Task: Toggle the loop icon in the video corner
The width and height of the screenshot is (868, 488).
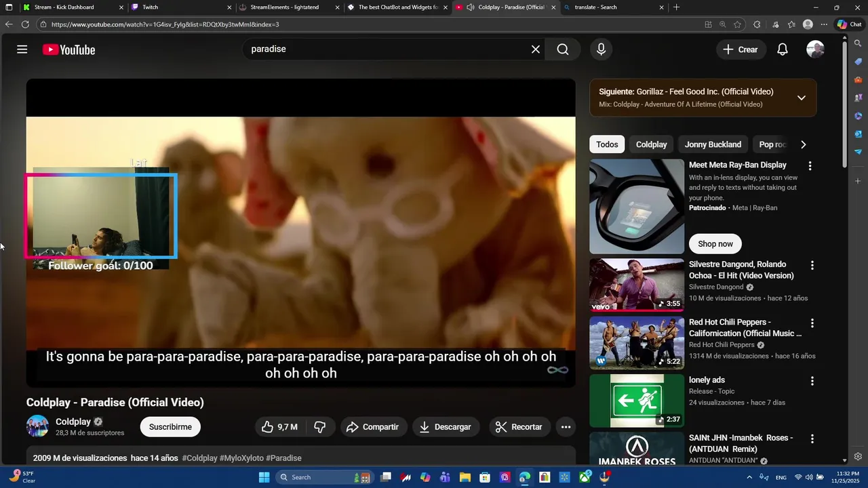Action: click(557, 370)
